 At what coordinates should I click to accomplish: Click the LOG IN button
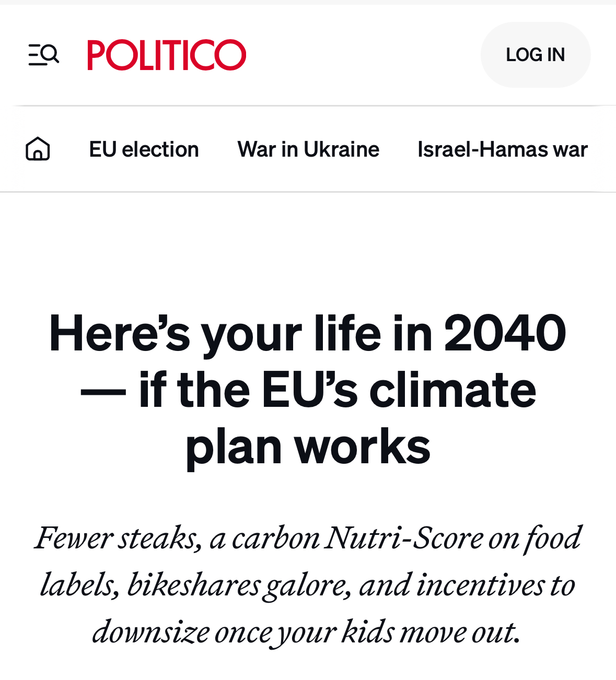[x=536, y=55]
